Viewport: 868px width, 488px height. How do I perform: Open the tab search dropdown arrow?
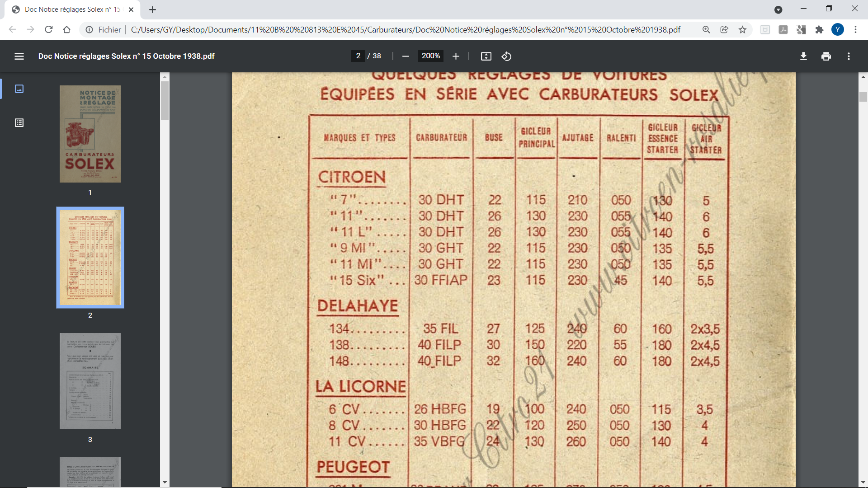coord(778,9)
